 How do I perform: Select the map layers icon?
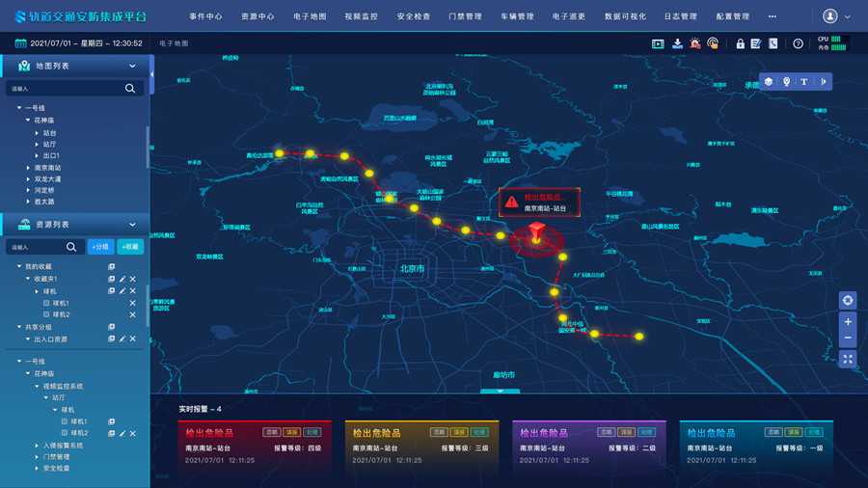point(769,82)
